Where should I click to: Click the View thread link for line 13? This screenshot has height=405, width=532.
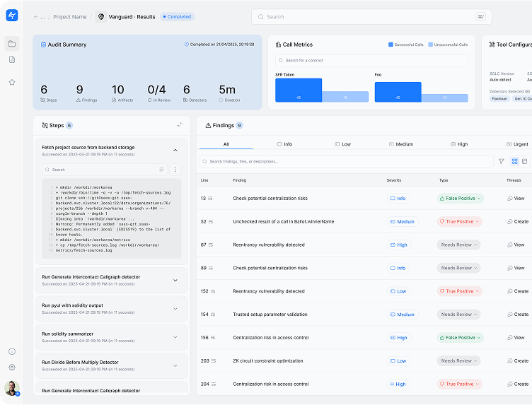516,199
